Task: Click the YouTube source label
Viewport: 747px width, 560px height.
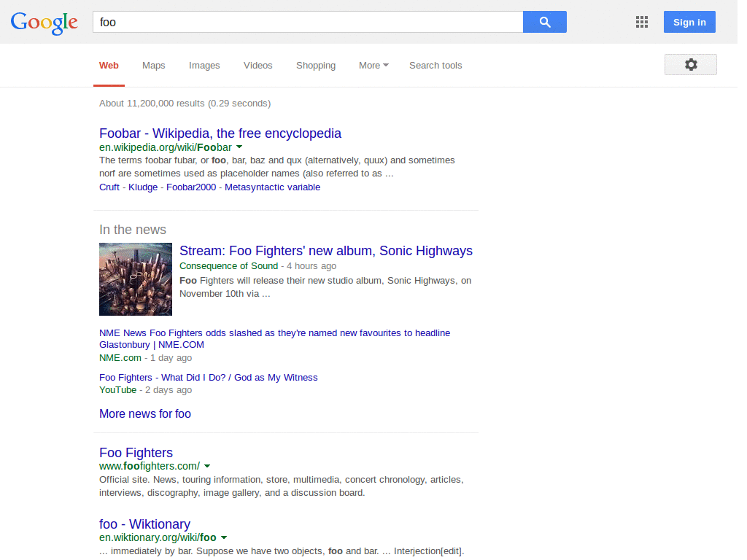Action: (x=117, y=390)
